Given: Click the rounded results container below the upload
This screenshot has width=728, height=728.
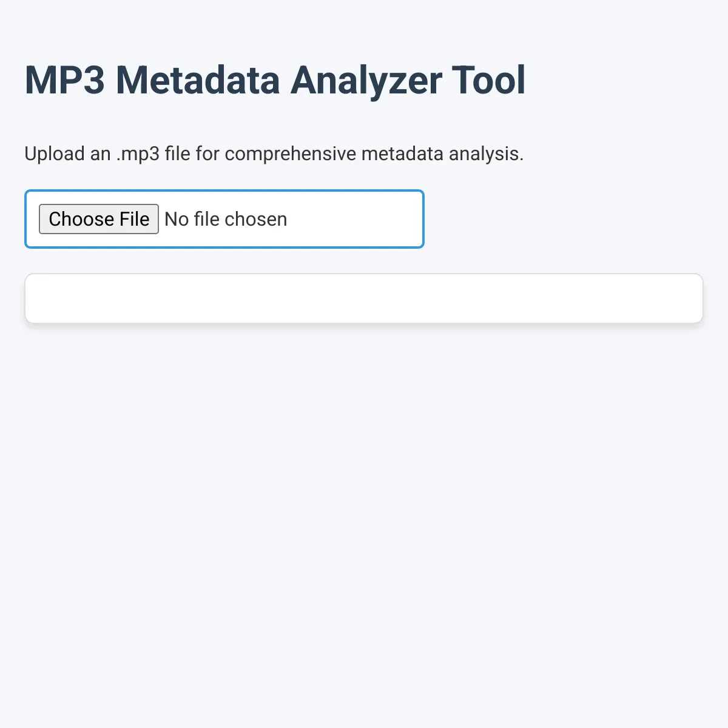Looking at the screenshot, I should pos(364,298).
